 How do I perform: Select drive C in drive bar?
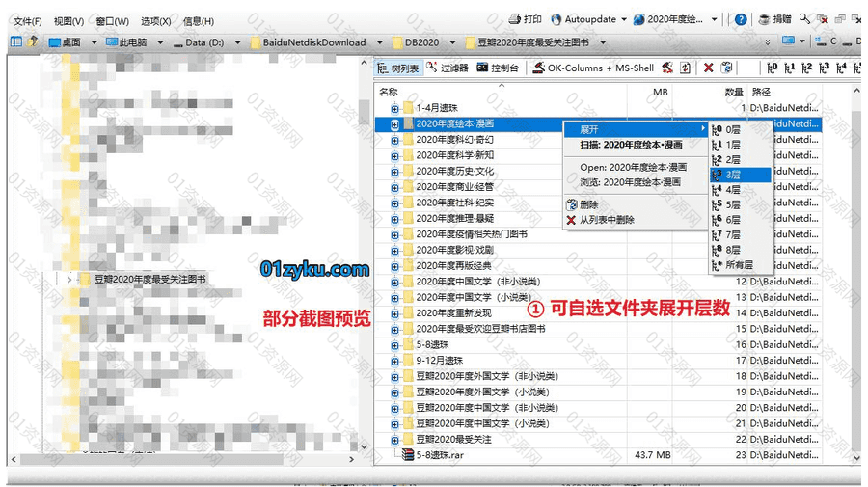(x=827, y=41)
